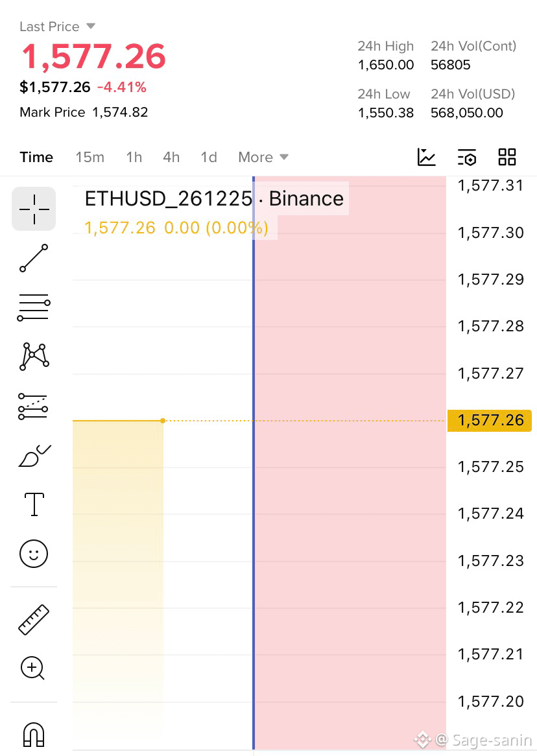The width and height of the screenshot is (537, 756).
Task: Activate the ruler measure tool
Action: click(34, 620)
